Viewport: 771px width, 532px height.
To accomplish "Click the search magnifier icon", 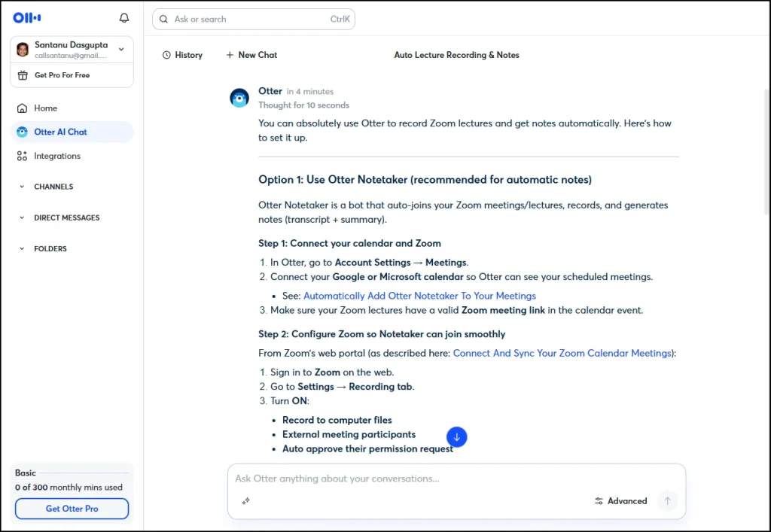I will click(163, 19).
